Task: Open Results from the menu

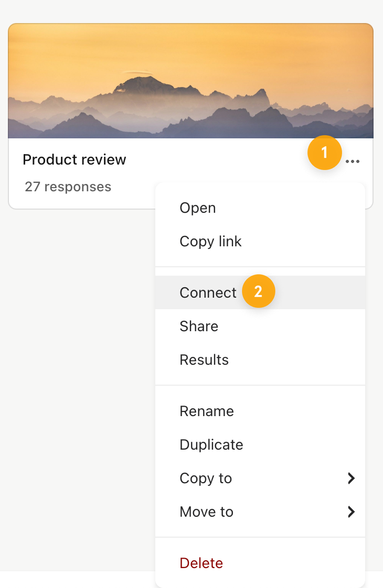Action: coord(260,360)
